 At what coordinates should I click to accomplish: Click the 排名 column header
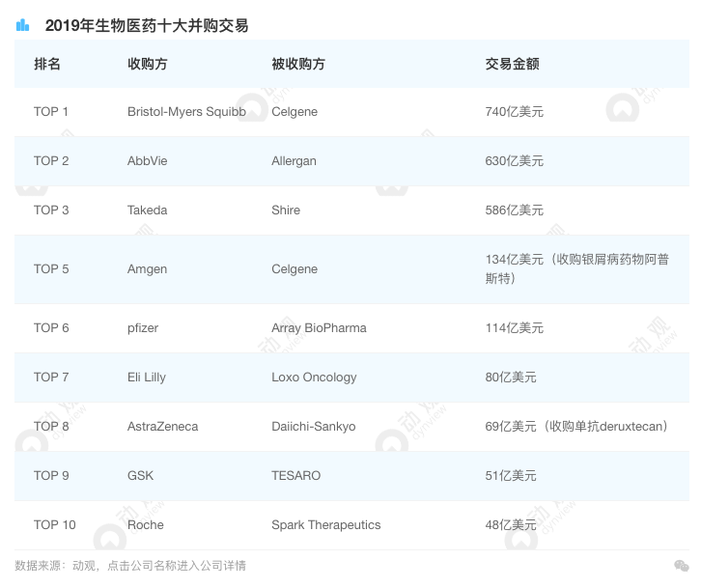coord(47,64)
